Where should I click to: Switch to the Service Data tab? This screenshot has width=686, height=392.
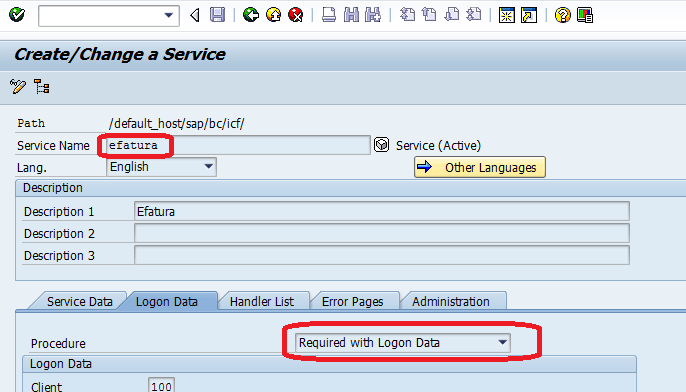click(x=79, y=301)
